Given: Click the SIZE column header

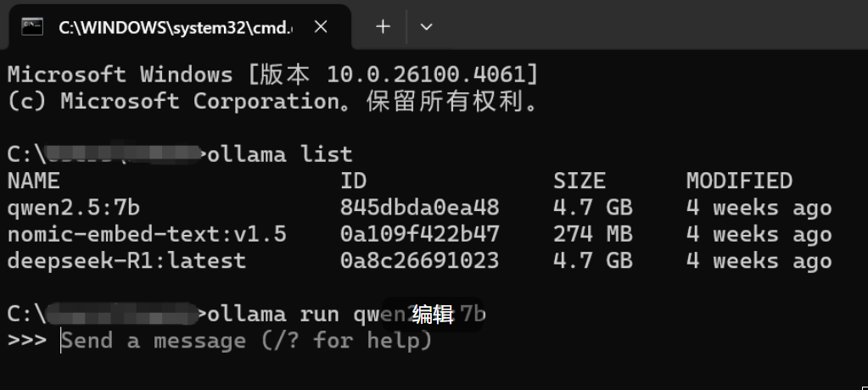Looking at the screenshot, I should [x=580, y=181].
